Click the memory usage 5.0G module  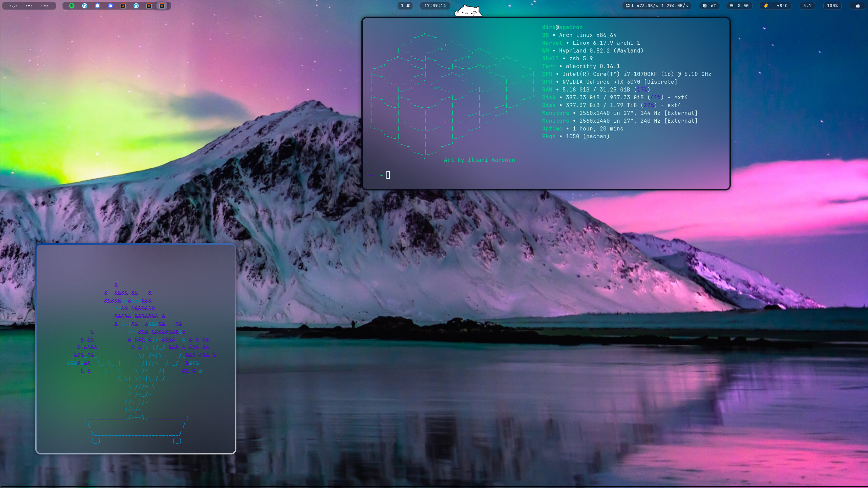click(x=739, y=6)
